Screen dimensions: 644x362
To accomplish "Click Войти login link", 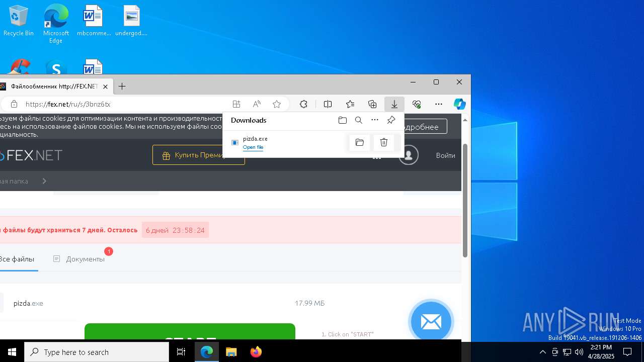I will click(446, 155).
